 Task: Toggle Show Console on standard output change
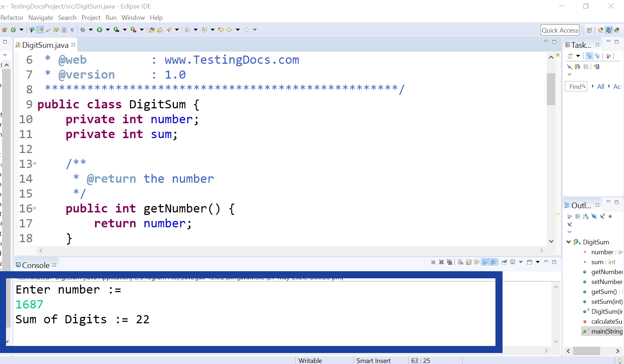coord(485,262)
